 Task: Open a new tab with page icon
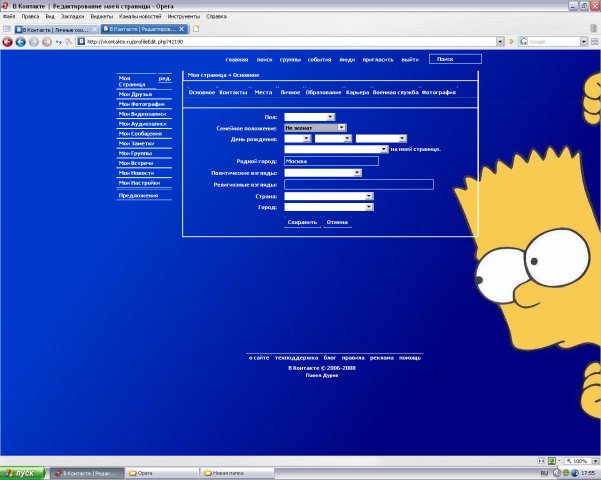196,29
